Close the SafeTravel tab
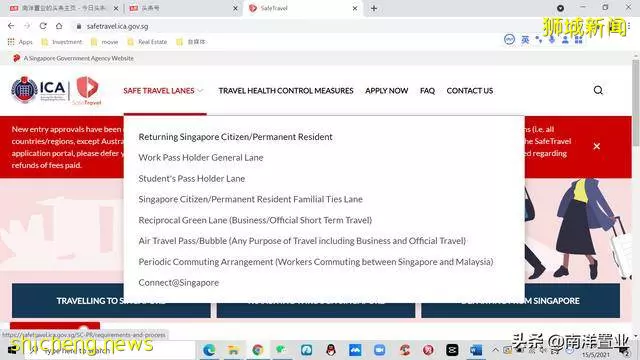 coord(355,8)
